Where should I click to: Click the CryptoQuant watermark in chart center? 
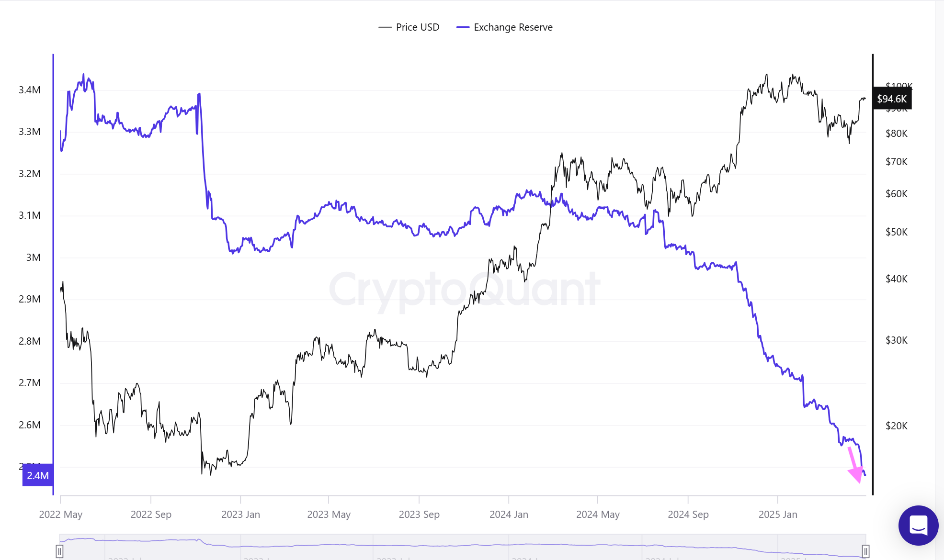[x=464, y=289]
